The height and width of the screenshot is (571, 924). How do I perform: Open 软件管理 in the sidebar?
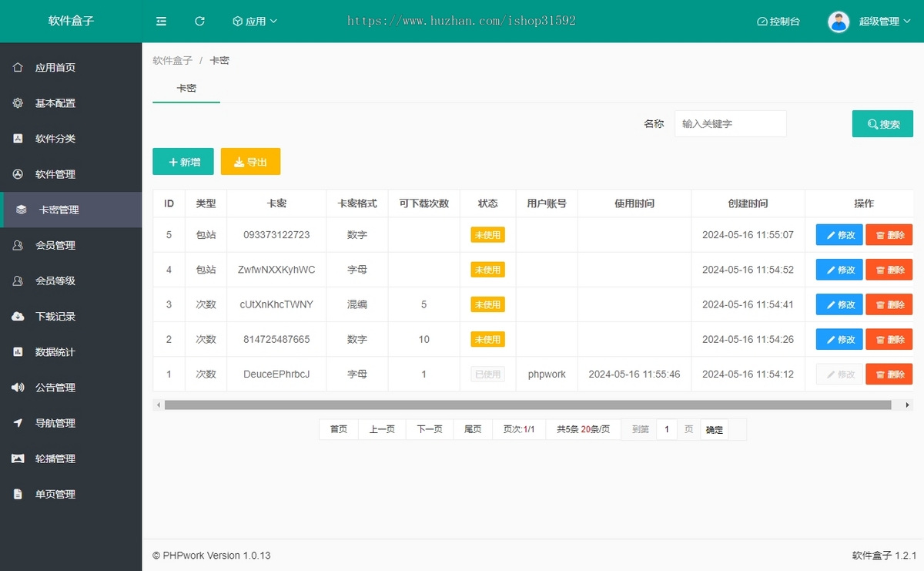click(x=55, y=175)
